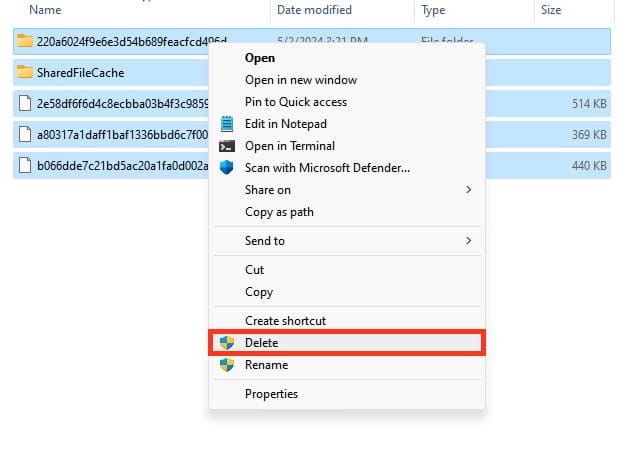The image size is (633, 464).
Task: Expand the Send to submenu arrow
Action: point(468,241)
